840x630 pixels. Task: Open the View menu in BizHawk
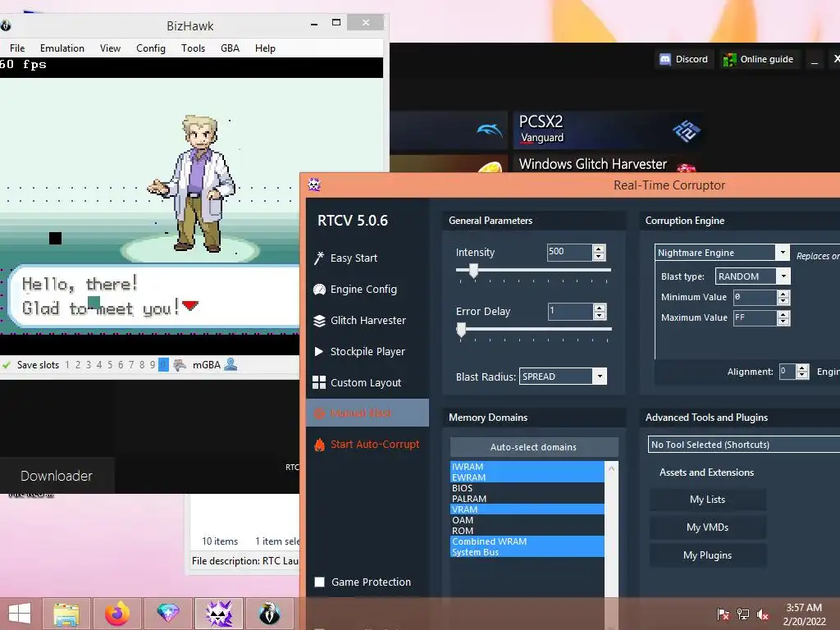tap(110, 48)
